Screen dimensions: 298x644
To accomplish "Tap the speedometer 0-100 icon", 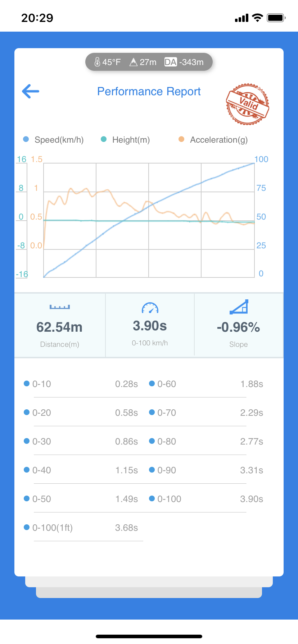I will pyautogui.click(x=150, y=308).
